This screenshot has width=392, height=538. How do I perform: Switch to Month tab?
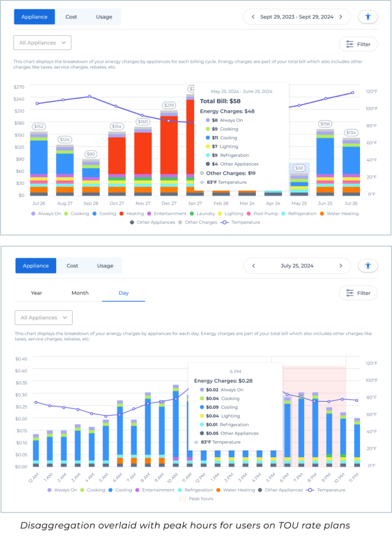pos(80,293)
